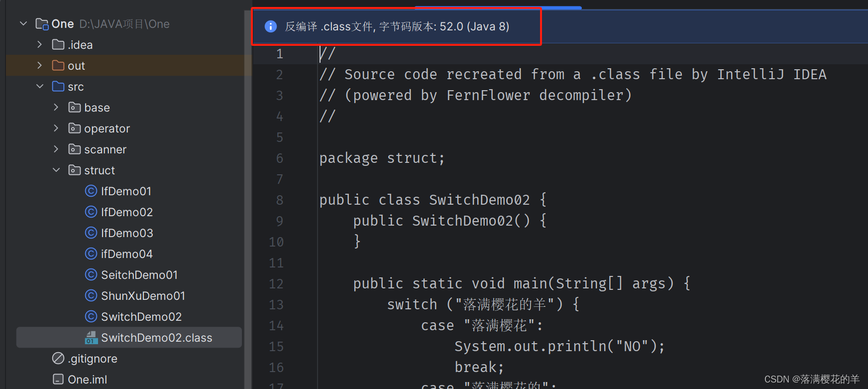Click the struct package icon

(x=75, y=170)
